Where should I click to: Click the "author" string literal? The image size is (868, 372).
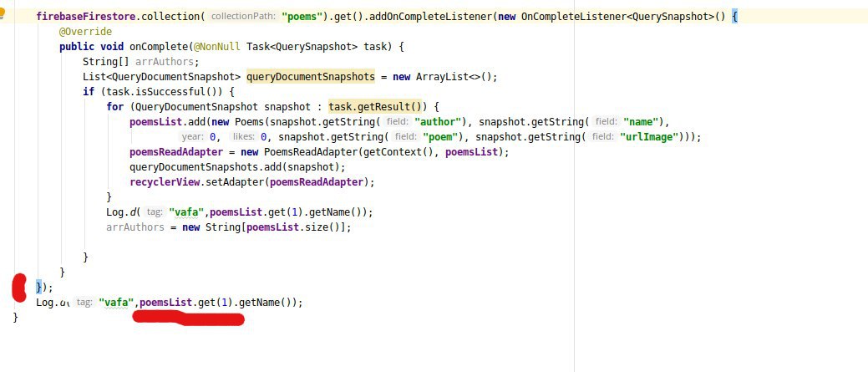[x=439, y=121]
